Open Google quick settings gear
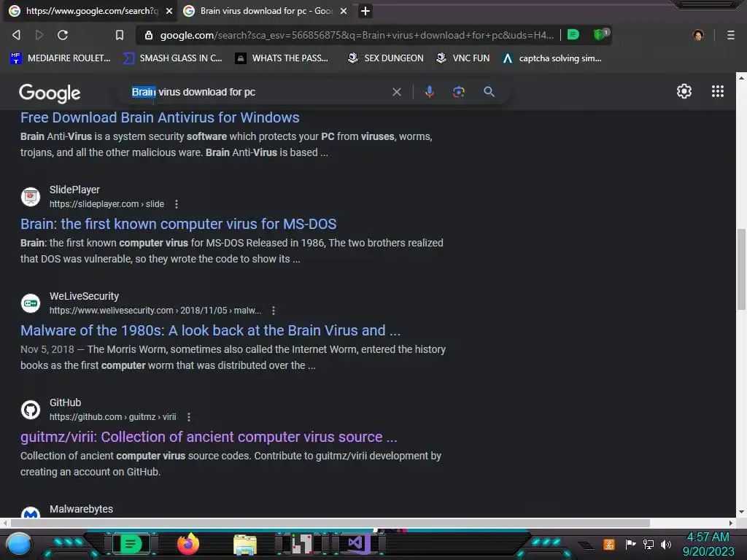This screenshot has height=560, width=747. 684,91
